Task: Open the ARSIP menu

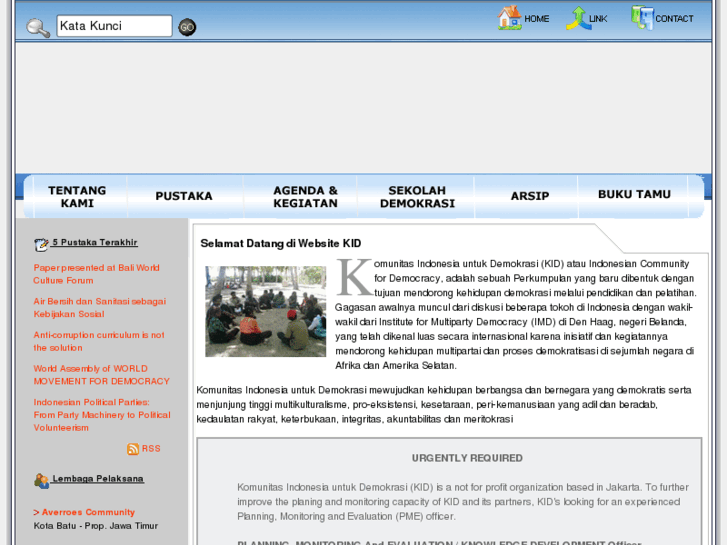Action: point(529,197)
